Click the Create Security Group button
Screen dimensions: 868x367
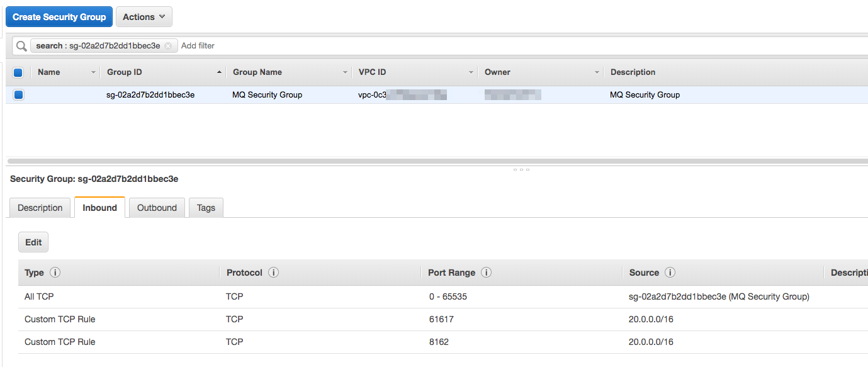pos(59,17)
